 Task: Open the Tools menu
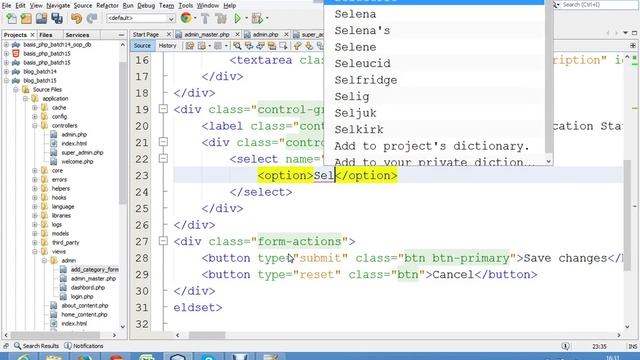coord(185,5)
